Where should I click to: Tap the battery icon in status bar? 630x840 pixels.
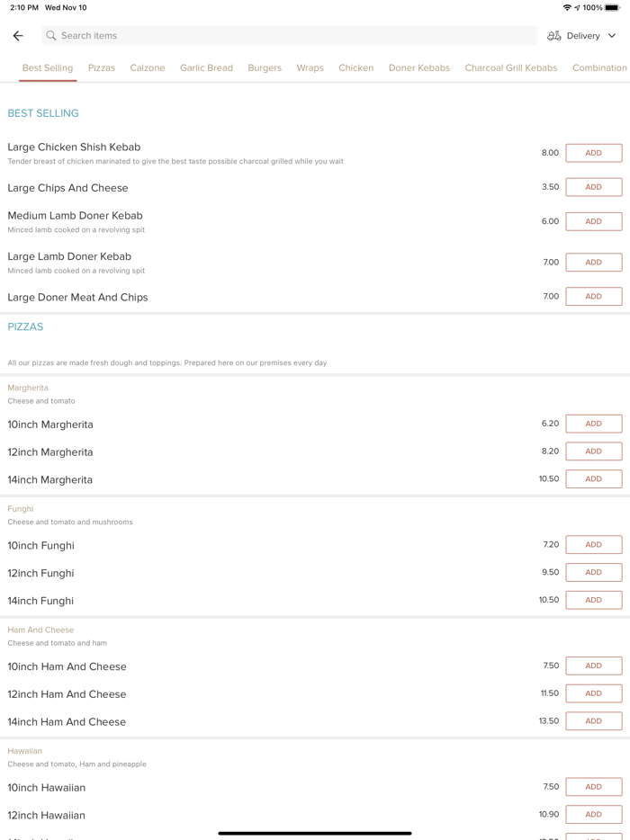[x=612, y=7]
